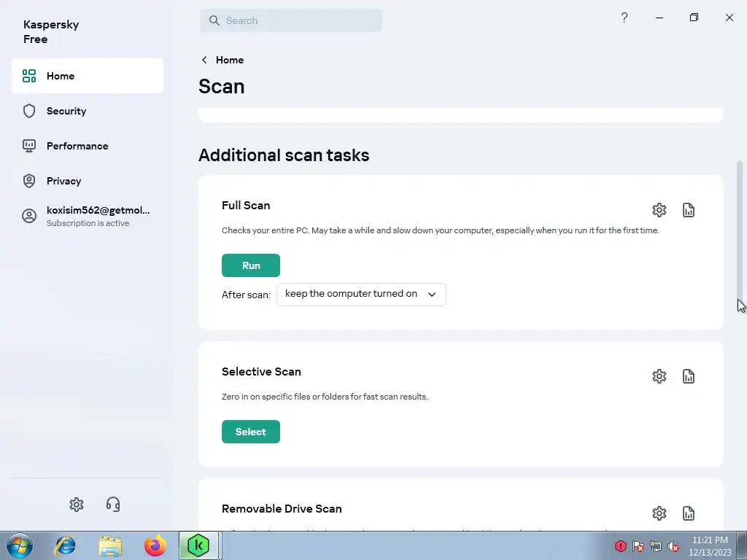Click muted volume tray icon
Viewport: 747px width, 560px height.
(x=673, y=545)
